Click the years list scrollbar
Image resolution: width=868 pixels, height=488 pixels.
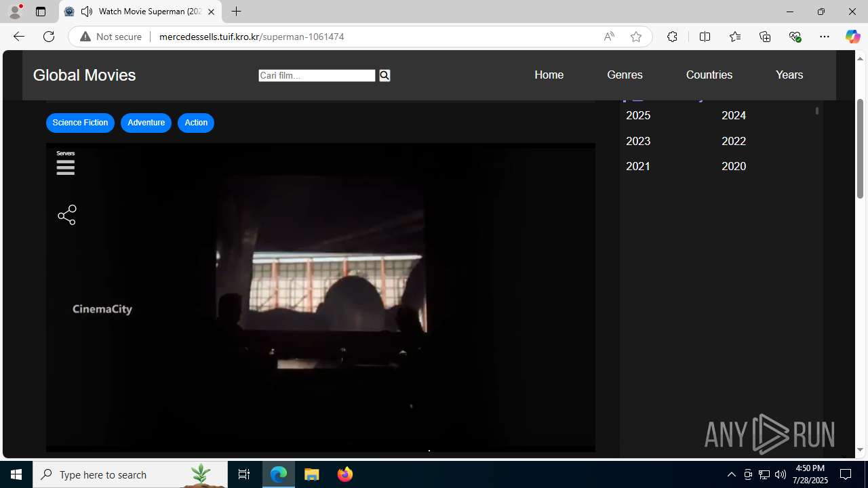[x=817, y=110]
